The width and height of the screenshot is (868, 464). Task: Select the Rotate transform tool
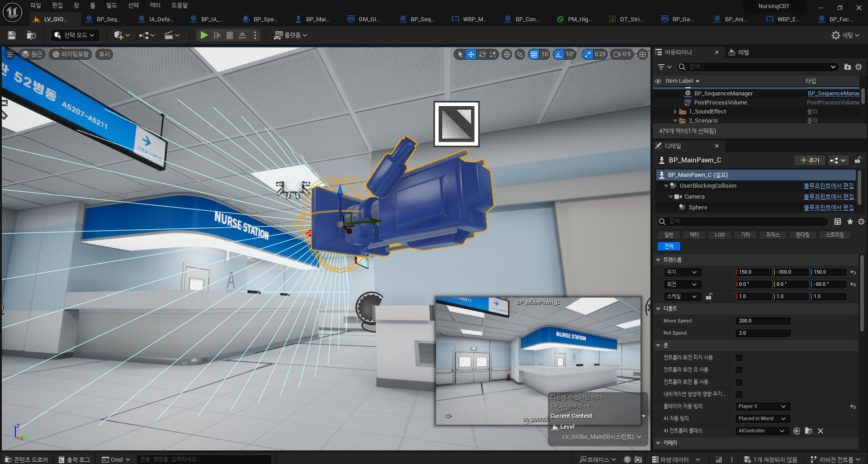pos(482,54)
